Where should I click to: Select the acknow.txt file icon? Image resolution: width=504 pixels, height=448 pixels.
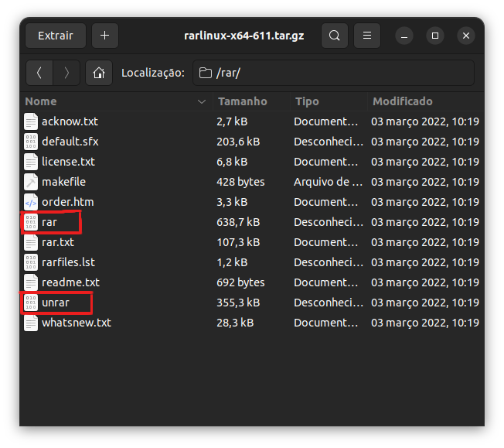[x=31, y=121]
